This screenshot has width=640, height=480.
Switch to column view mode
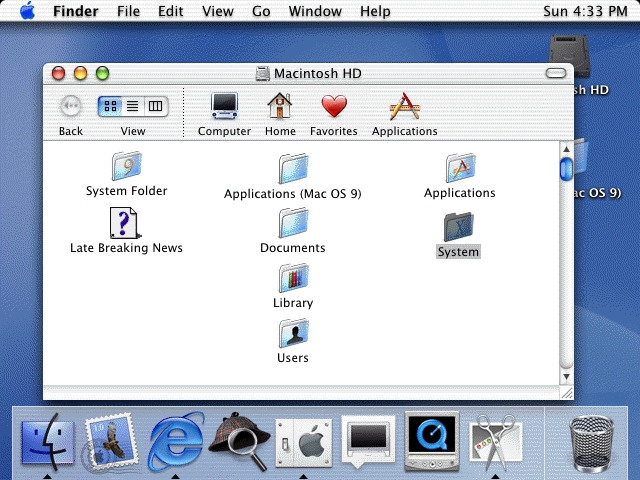pos(156,106)
